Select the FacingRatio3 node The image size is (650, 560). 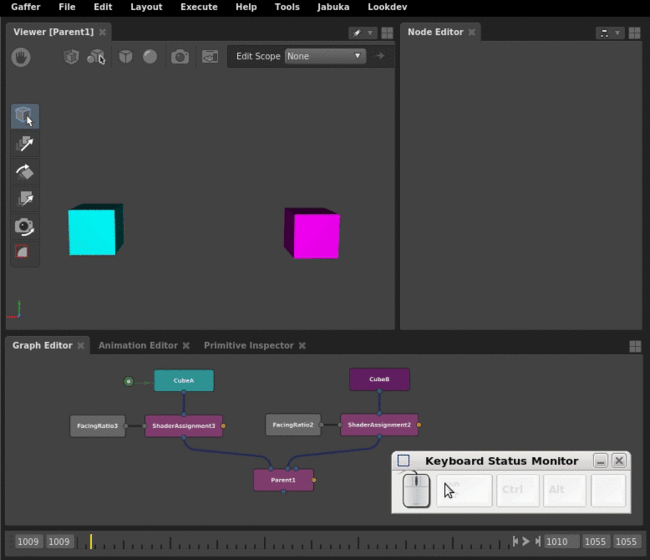point(97,426)
